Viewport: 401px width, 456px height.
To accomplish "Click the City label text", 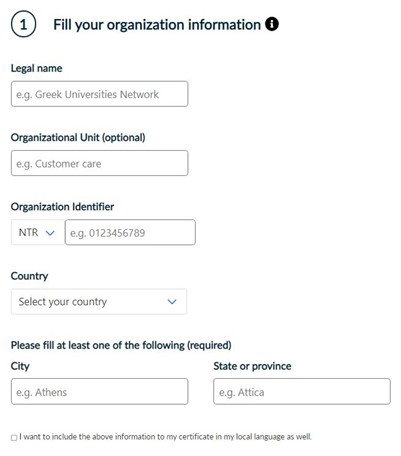I will 20,366.
